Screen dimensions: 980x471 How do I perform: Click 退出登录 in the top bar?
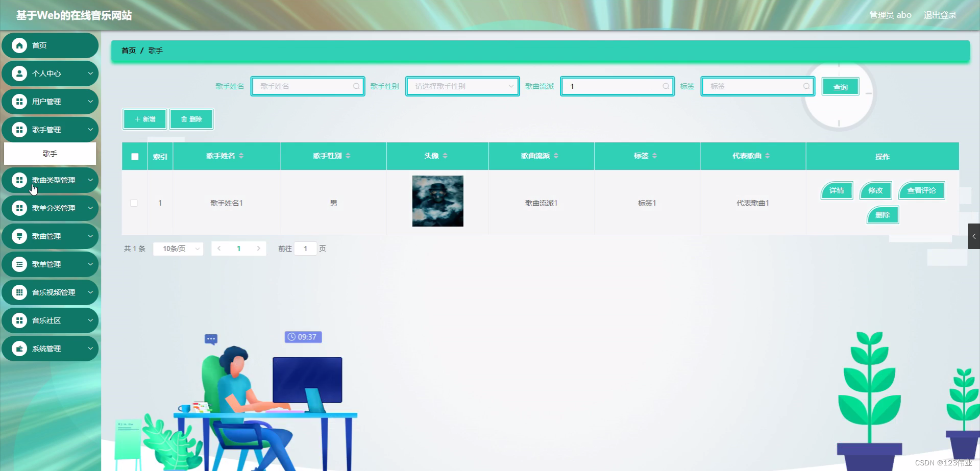[940, 15]
